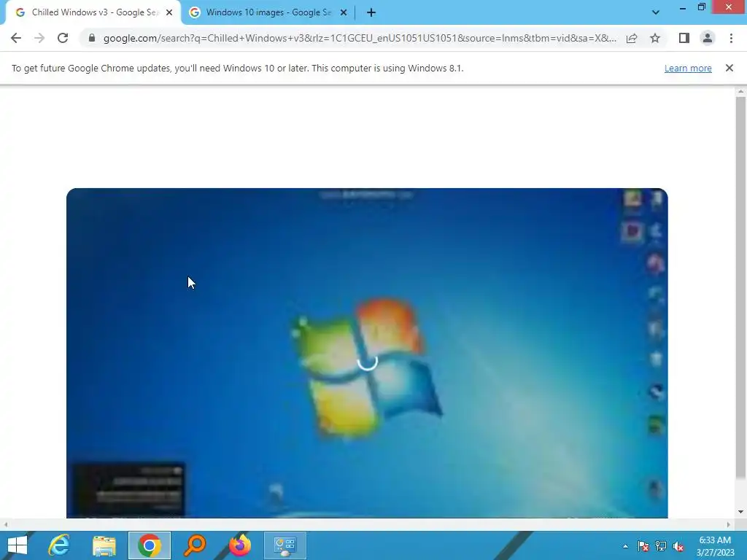Click horizontal scrollbar right arrow
The width and height of the screenshot is (747, 560).
tap(729, 524)
